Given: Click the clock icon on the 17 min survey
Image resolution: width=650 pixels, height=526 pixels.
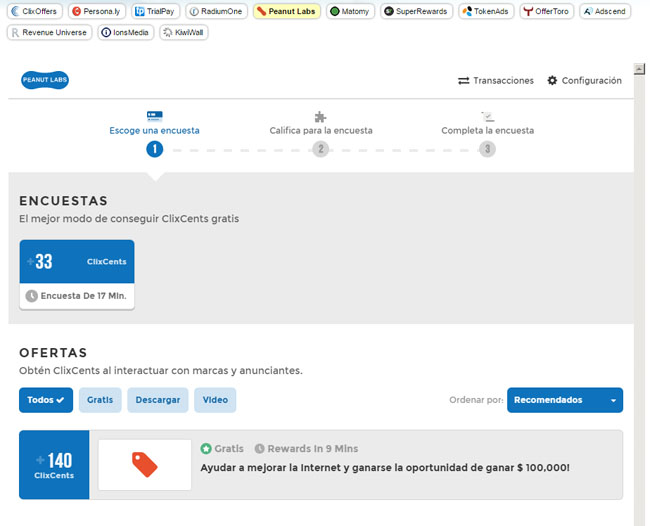Looking at the screenshot, I should [32, 296].
